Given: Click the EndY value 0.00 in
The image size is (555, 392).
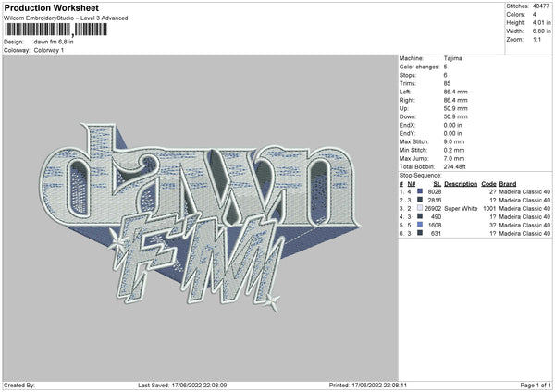Looking at the screenshot, I should (452, 134).
